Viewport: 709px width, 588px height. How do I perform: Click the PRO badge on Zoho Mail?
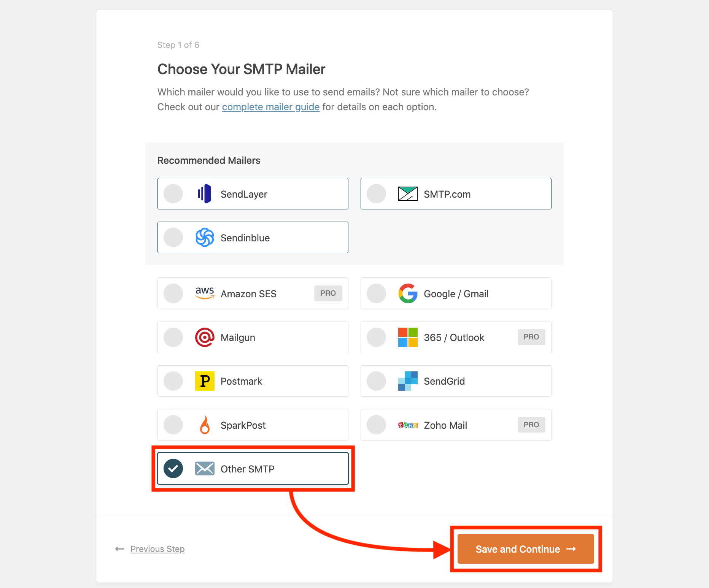tap(531, 425)
